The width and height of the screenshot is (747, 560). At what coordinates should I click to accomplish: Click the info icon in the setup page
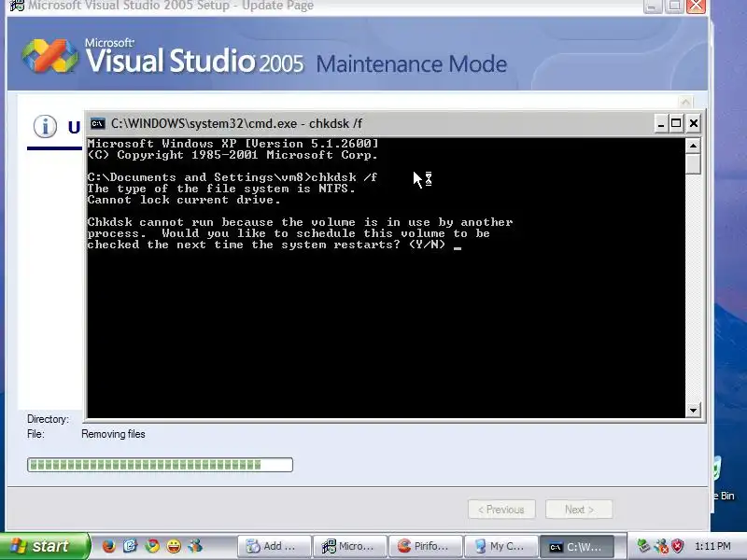[45, 127]
